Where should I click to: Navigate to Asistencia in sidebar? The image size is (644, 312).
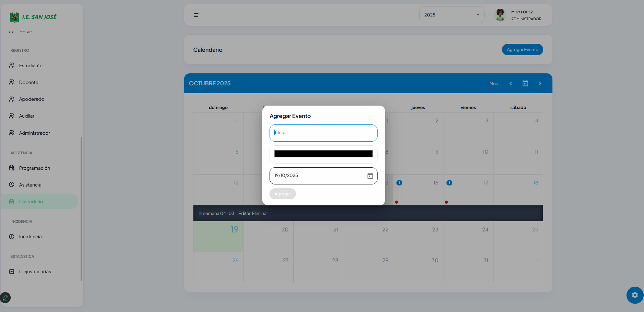pos(30,185)
